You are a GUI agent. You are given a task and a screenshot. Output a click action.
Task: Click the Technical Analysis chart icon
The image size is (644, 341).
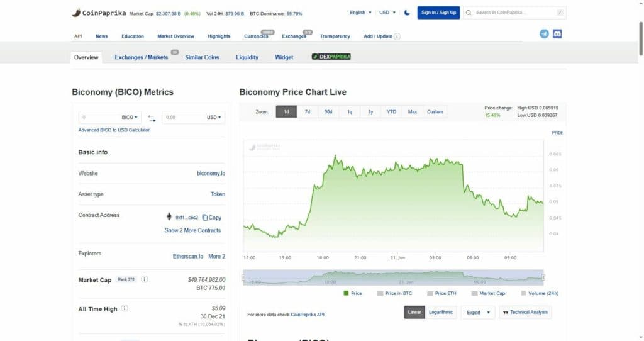tap(506, 312)
